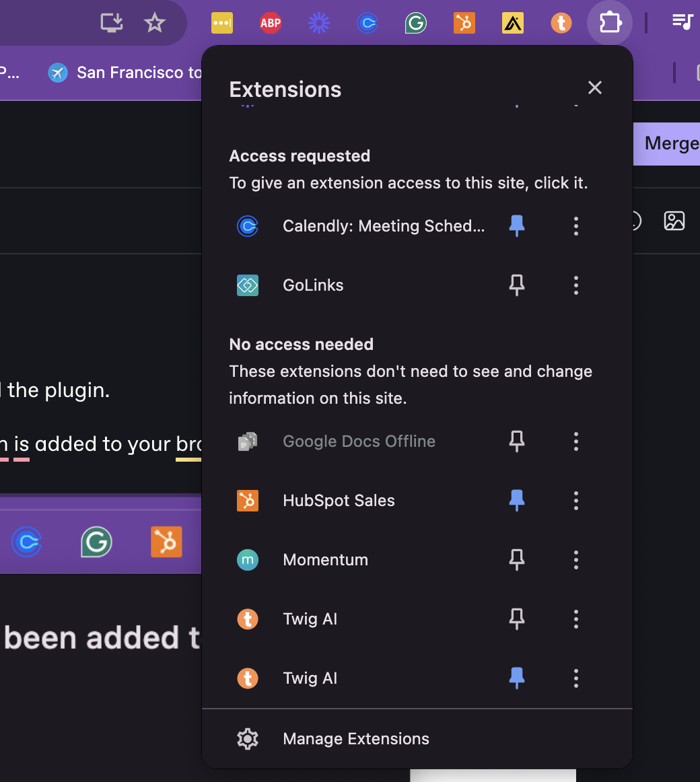Open the Twig AI toolbar icon

[x=561, y=24]
